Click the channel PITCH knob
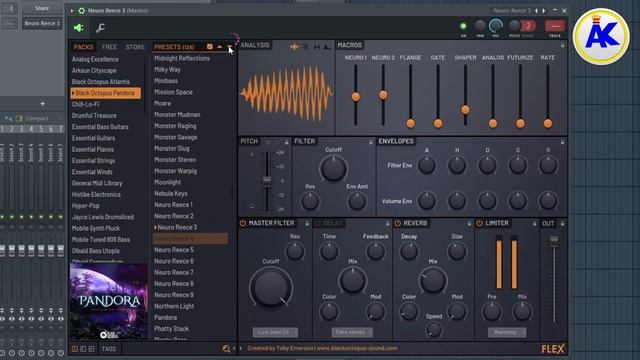640x360 pixels. pyautogui.click(x=514, y=26)
